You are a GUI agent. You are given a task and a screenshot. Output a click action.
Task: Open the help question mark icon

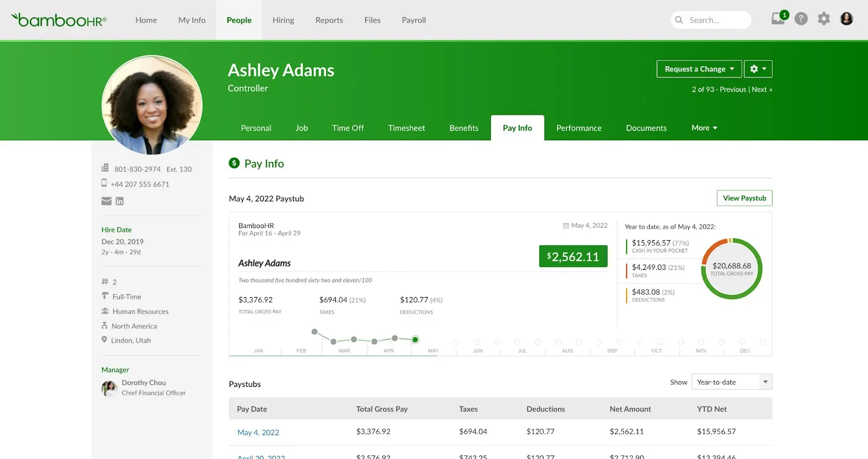click(x=801, y=19)
